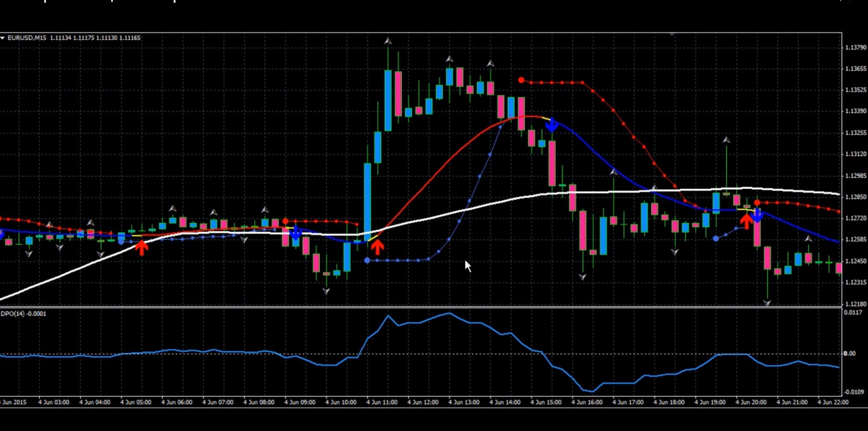The image size is (868, 431).
Task: Click the blue sell arrow near 15:00
Action: (x=552, y=125)
